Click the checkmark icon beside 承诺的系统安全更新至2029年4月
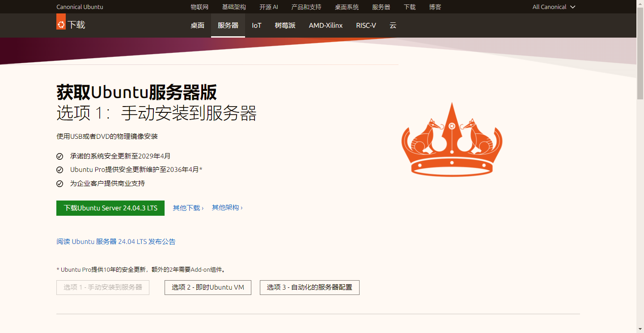The height and width of the screenshot is (333, 644). point(59,157)
